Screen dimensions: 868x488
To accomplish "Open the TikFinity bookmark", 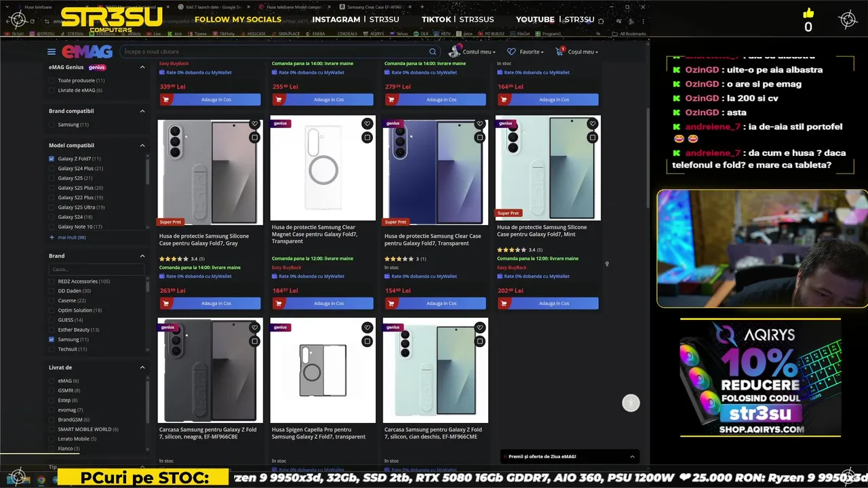I will click(223, 33).
